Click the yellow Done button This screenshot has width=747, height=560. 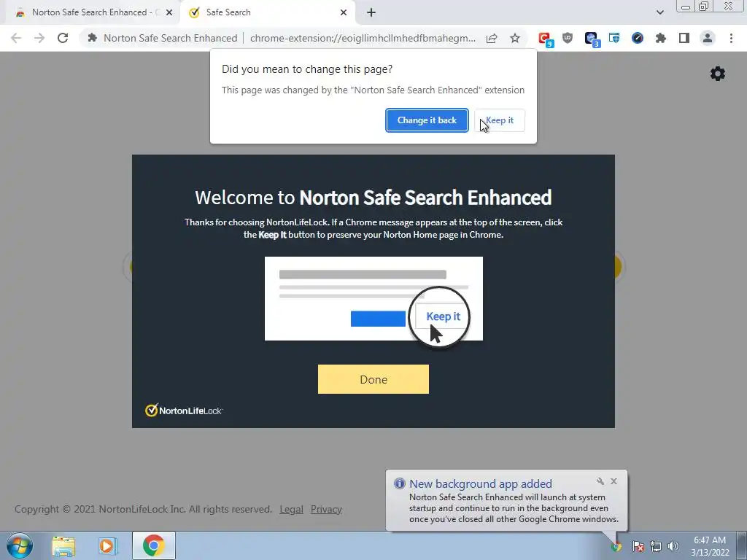pyautogui.click(x=373, y=379)
